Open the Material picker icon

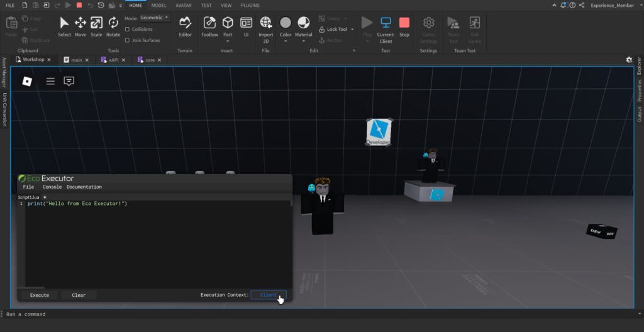click(304, 23)
